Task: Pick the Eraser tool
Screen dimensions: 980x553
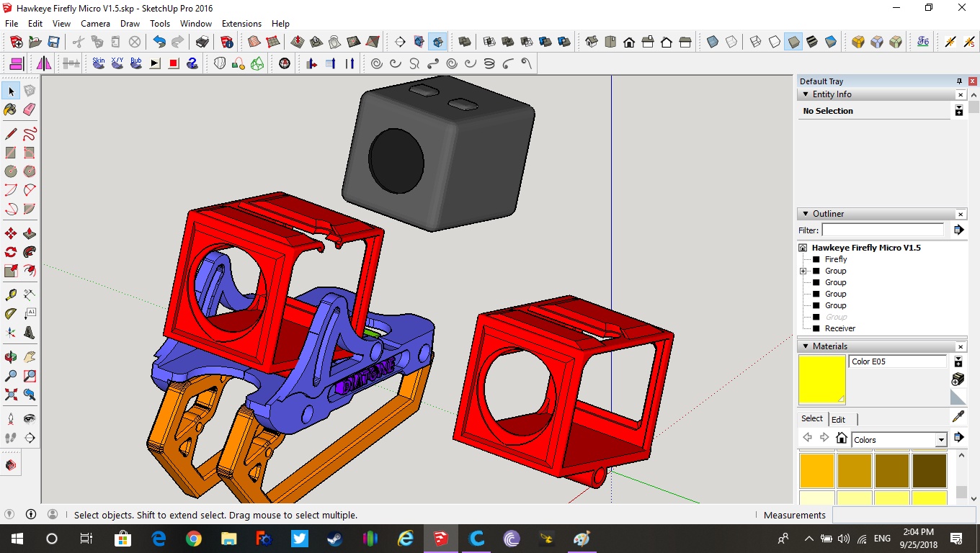Action: point(30,109)
